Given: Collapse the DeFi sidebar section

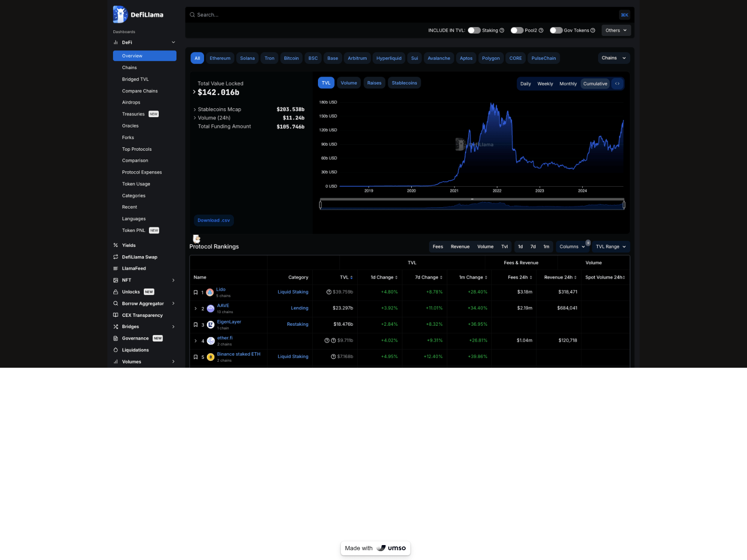Looking at the screenshot, I should [x=173, y=42].
